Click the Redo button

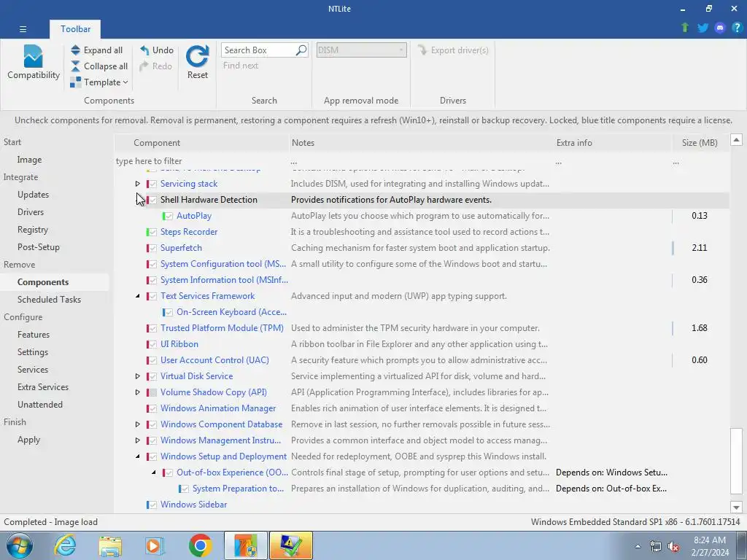pyautogui.click(x=156, y=66)
